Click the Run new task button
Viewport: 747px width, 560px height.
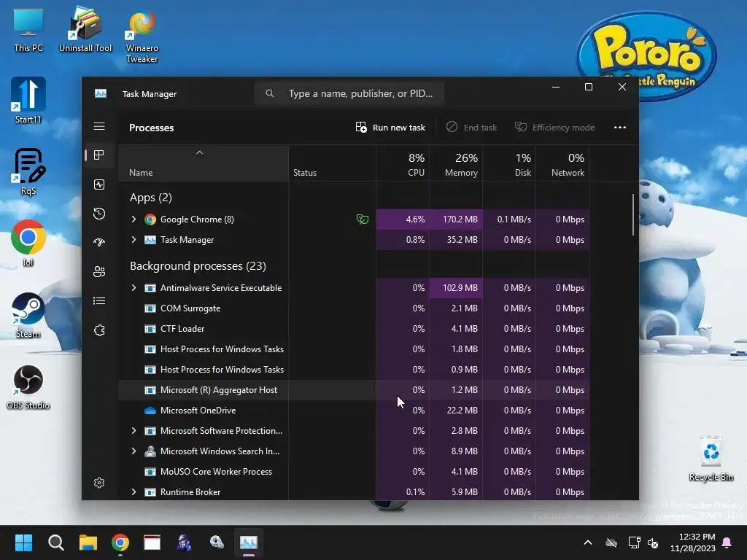[x=390, y=127]
